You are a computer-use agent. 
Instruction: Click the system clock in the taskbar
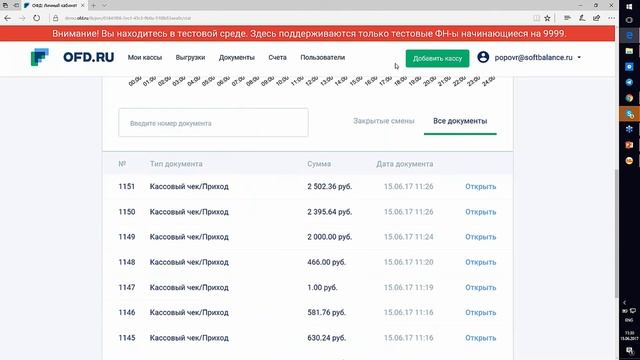(629, 336)
